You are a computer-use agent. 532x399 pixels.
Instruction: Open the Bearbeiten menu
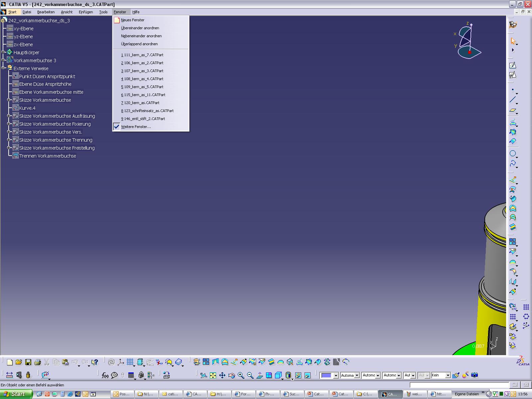click(x=46, y=12)
